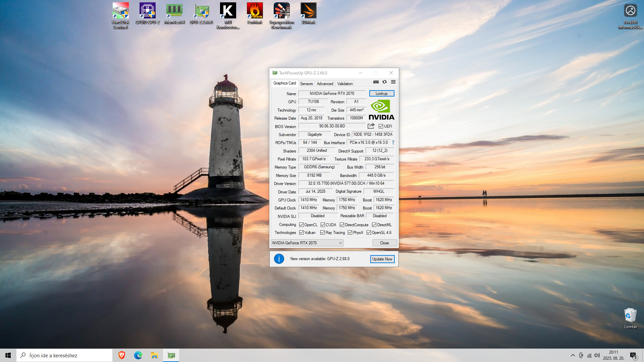Click the Update Now button
Screen dimensions: 644x362
tap(382, 259)
